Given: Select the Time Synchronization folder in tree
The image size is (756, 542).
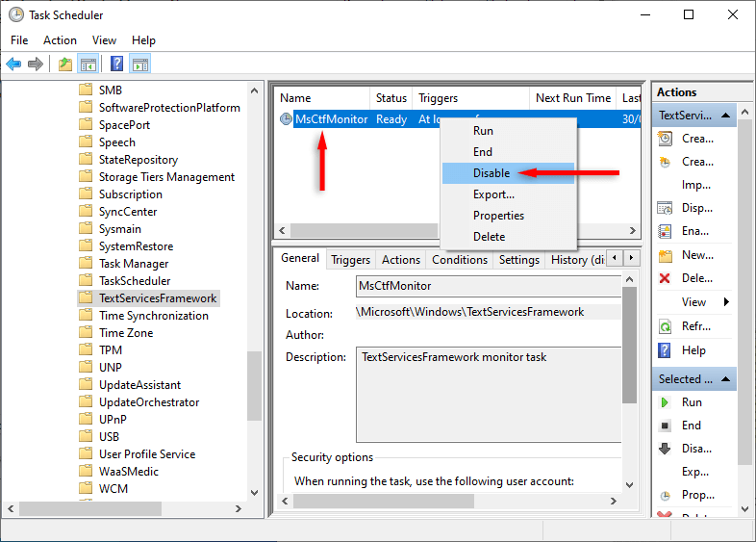Looking at the screenshot, I should pos(153,316).
